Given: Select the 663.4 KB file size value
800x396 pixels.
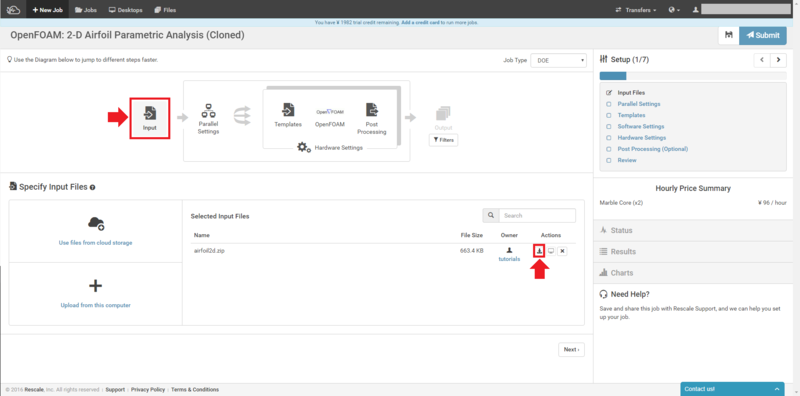Looking at the screenshot, I should (x=472, y=251).
